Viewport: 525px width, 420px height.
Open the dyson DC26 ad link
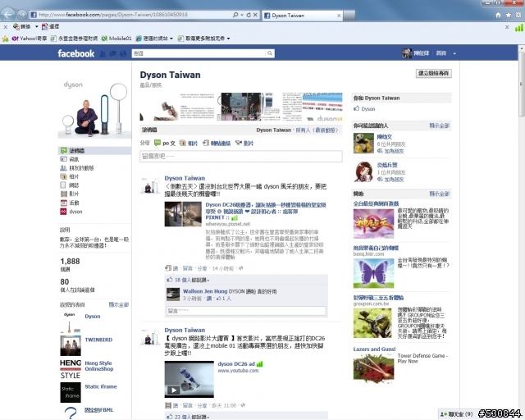pyautogui.click(x=236, y=364)
